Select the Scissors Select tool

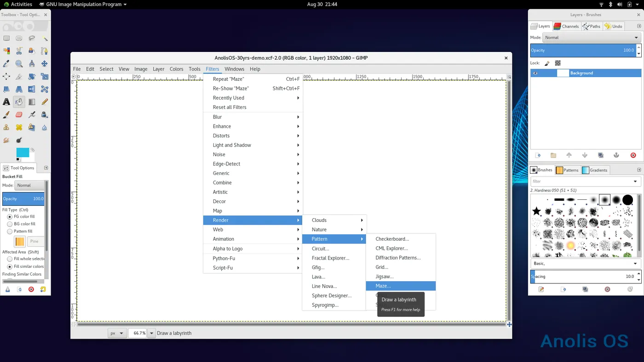point(19,51)
